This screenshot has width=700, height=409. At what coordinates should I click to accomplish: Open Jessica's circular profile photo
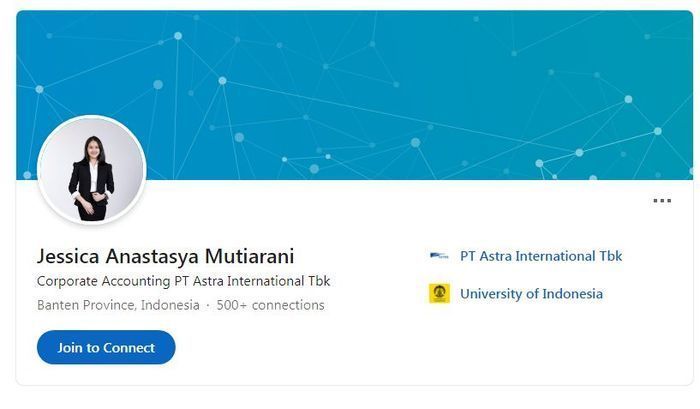91,170
